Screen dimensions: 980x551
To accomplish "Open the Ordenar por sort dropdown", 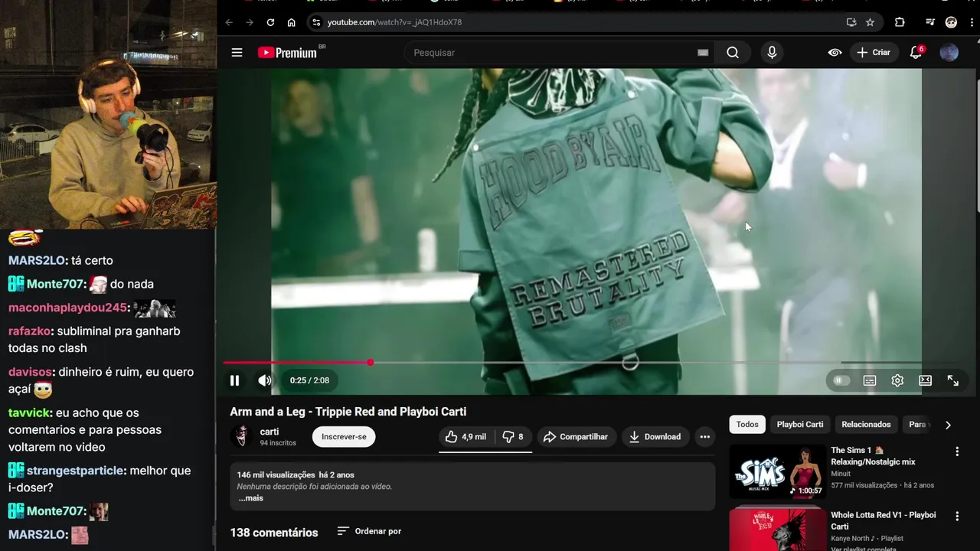I will (369, 531).
